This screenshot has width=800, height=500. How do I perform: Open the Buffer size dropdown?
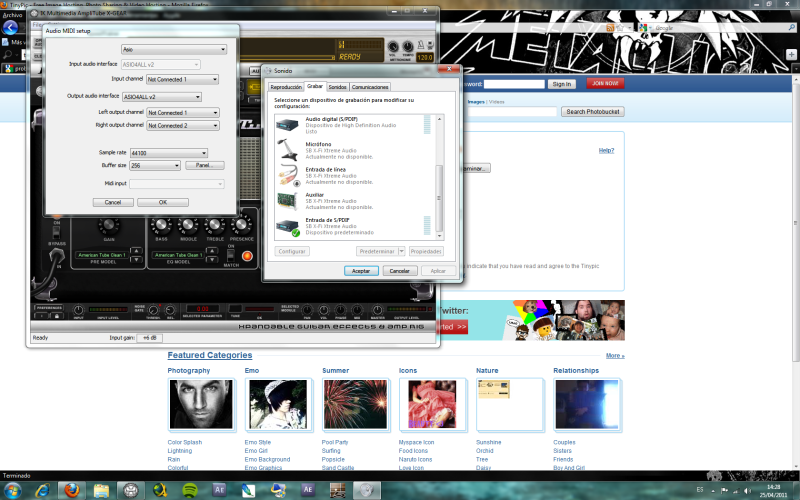point(155,166)
